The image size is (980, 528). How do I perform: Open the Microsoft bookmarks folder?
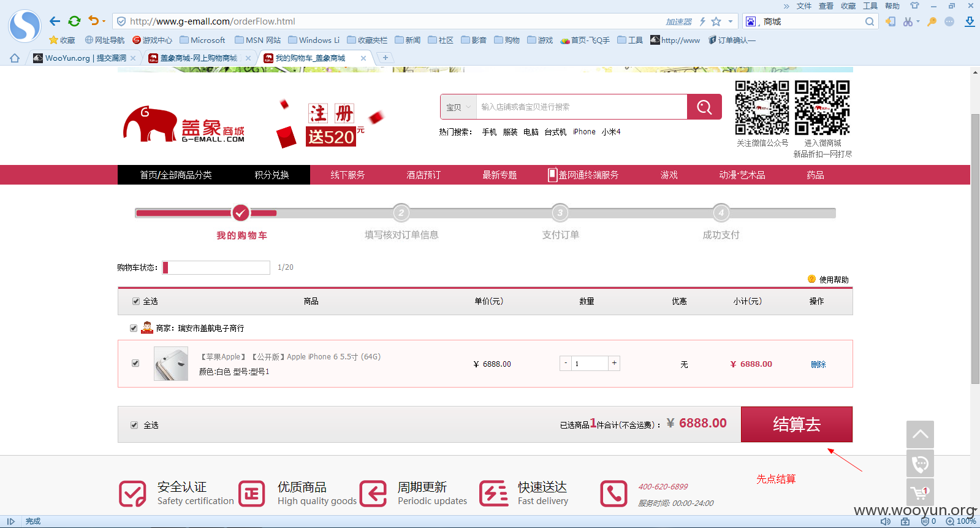coord(202,40)
